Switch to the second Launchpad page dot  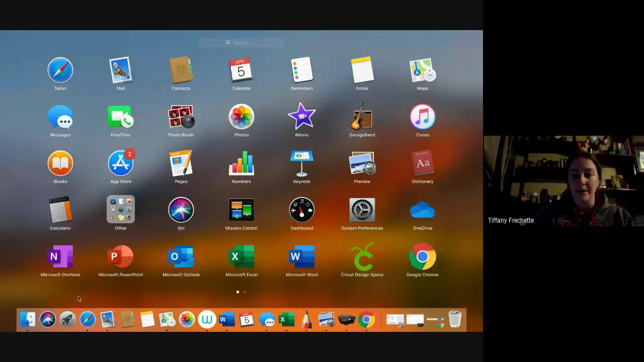[245, 292]
